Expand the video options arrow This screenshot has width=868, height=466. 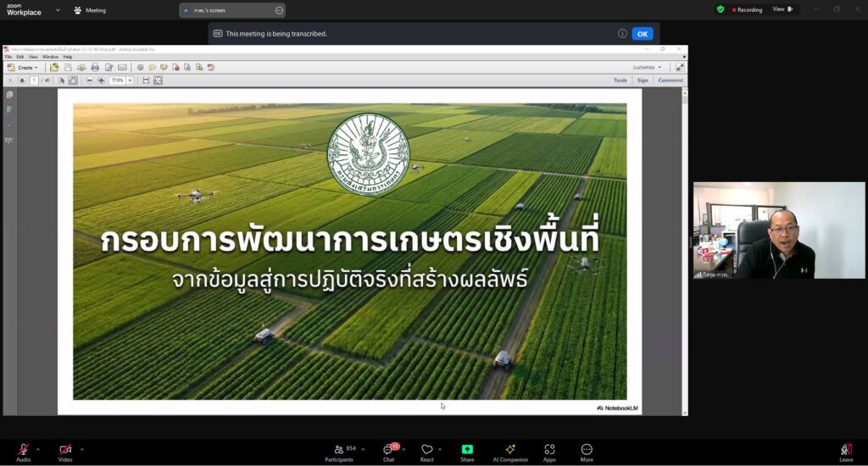82,449
